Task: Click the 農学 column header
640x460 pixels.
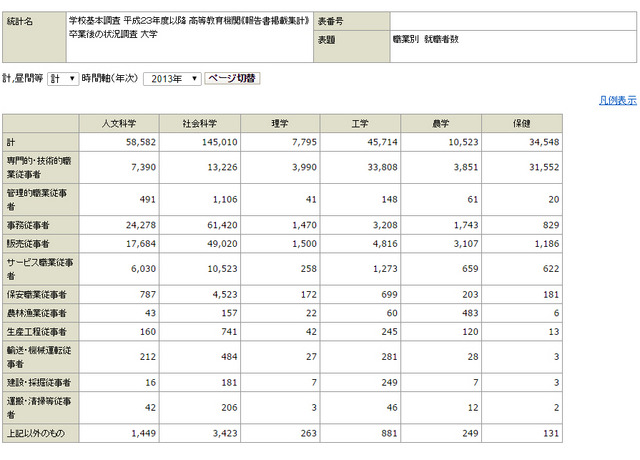Action: [x=441, y=123]
